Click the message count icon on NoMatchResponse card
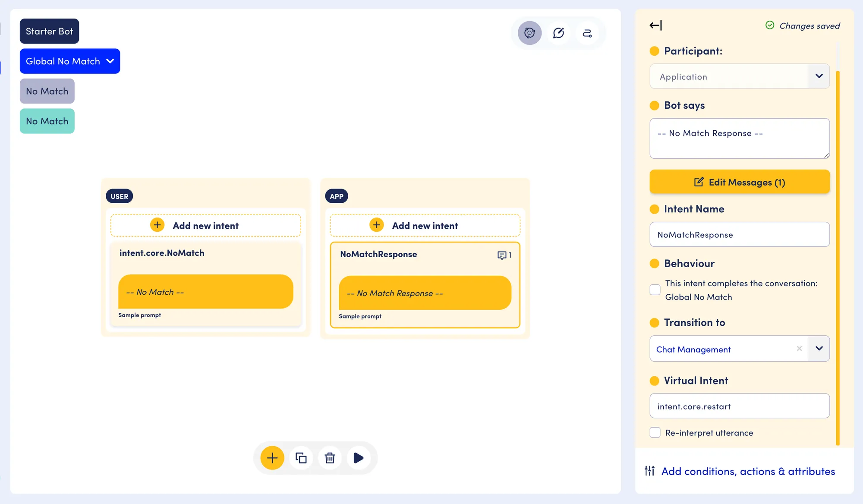Image resolution: width=863 pixels, height=504 pixels. [x=504, y=255]
